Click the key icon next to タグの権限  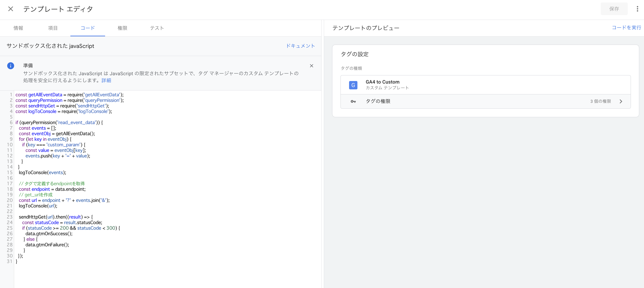pyautogui.click(x=353, y=101)
